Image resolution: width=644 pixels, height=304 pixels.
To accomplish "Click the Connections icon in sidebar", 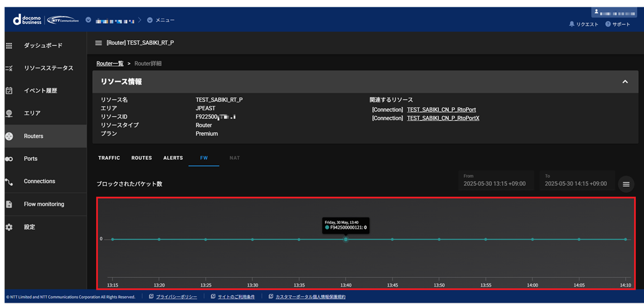I will click(9, 181).
